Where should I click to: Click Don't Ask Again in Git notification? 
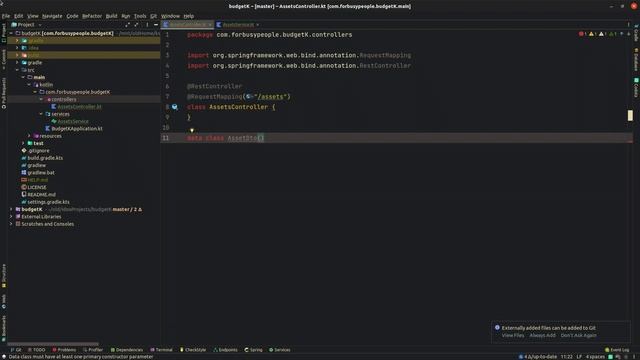click(578, 336)
